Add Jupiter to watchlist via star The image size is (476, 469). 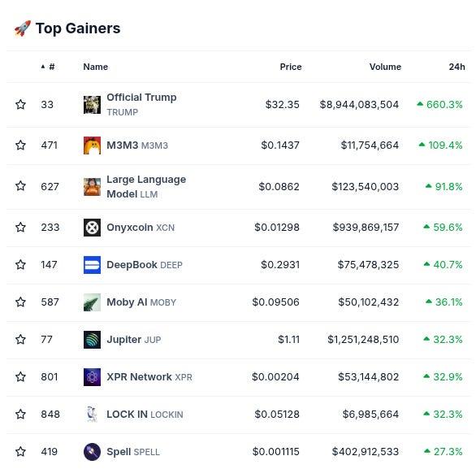(x=20, y=339)
